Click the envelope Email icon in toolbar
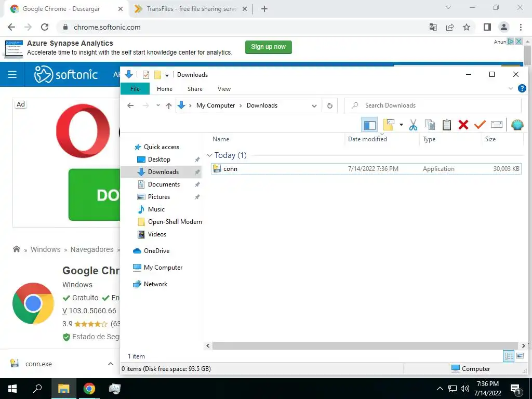Screen dimensions: 532x399 496,125
